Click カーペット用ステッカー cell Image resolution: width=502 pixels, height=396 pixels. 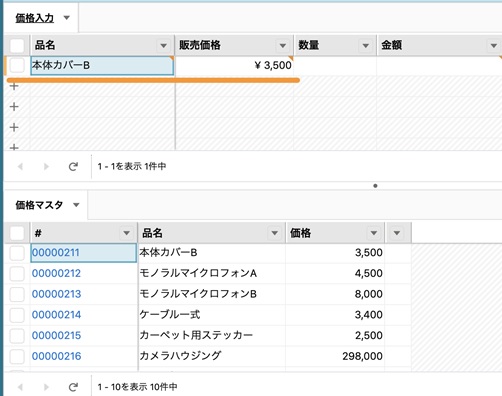click(x=212, y=336)
